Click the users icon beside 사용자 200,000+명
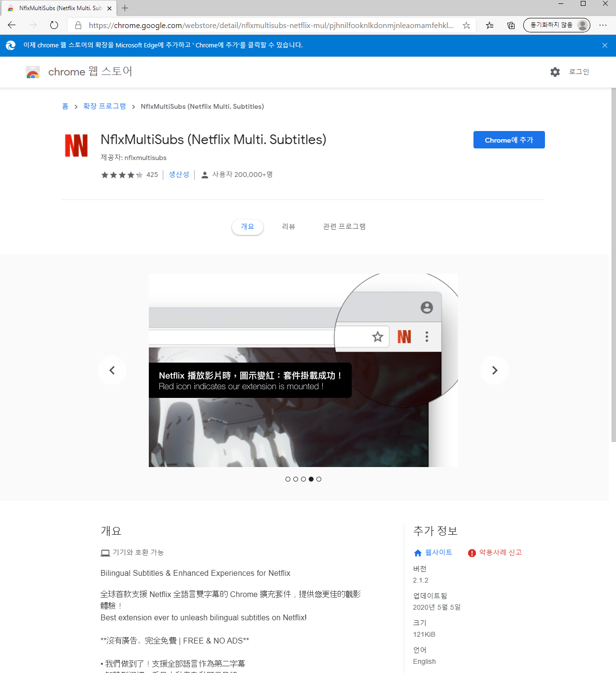 pos(205,175)
